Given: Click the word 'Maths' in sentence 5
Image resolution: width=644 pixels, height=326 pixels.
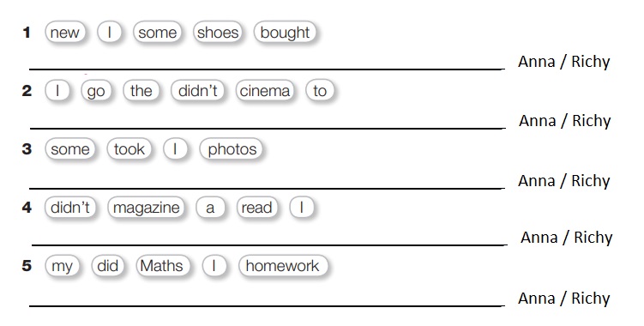Looking at the screenshot, I should coord(163,266).
